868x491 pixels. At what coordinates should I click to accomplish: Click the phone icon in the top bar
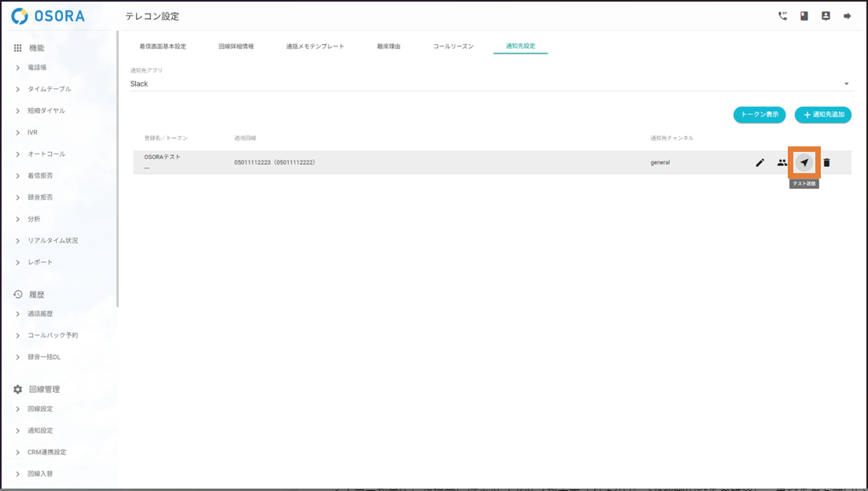tap(782, 16)
